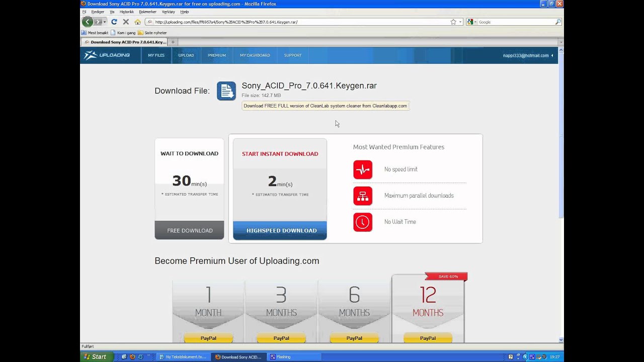Screen dimensions: 644x362
Task: Open the Hjelp menu
Action: pos(184,12)
